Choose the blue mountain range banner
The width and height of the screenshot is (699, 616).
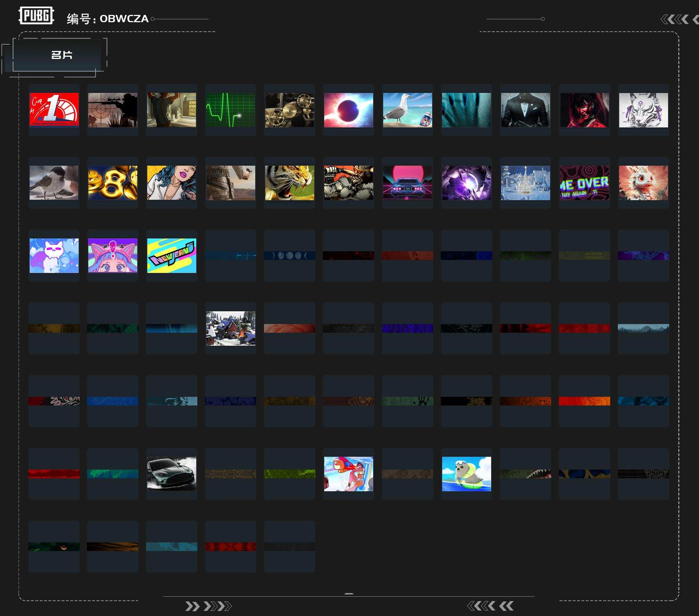point(643,328)
